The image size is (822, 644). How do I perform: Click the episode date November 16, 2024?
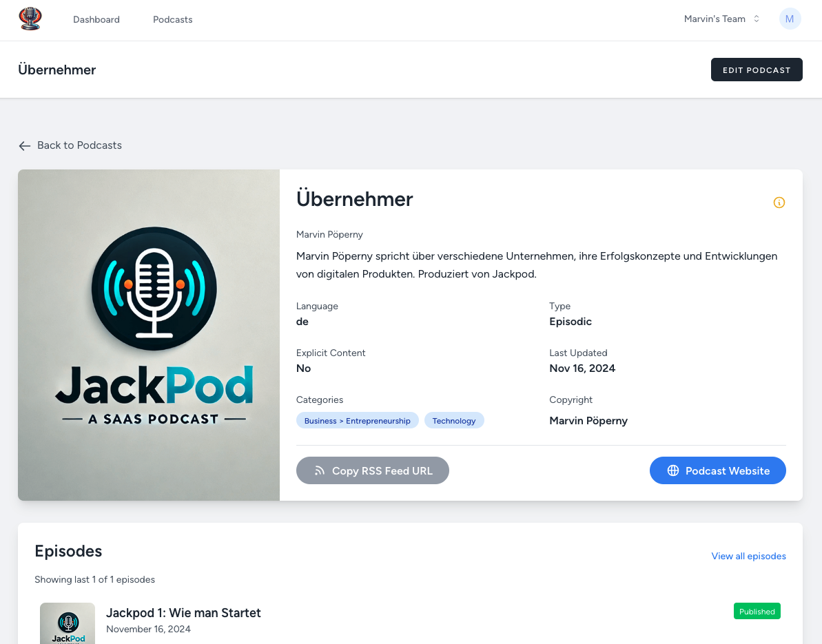(148, 629)
